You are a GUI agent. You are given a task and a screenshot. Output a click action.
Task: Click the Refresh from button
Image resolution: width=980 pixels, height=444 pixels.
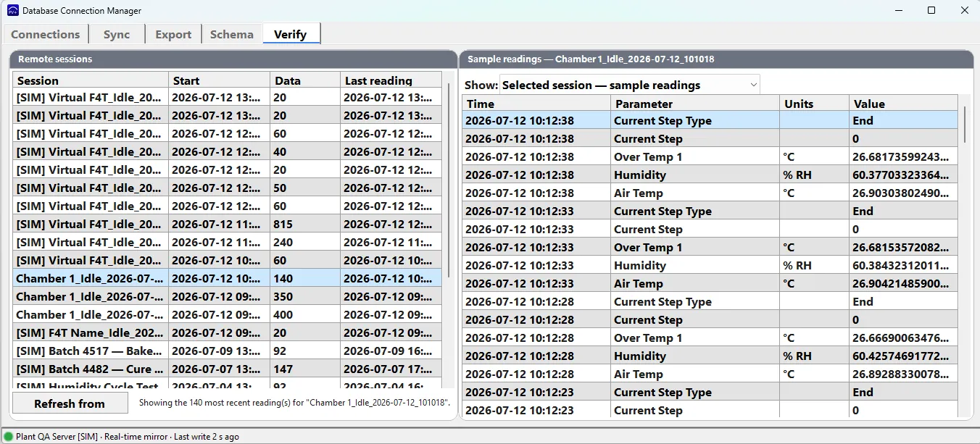pyautogui.click(x=70, y=403)
